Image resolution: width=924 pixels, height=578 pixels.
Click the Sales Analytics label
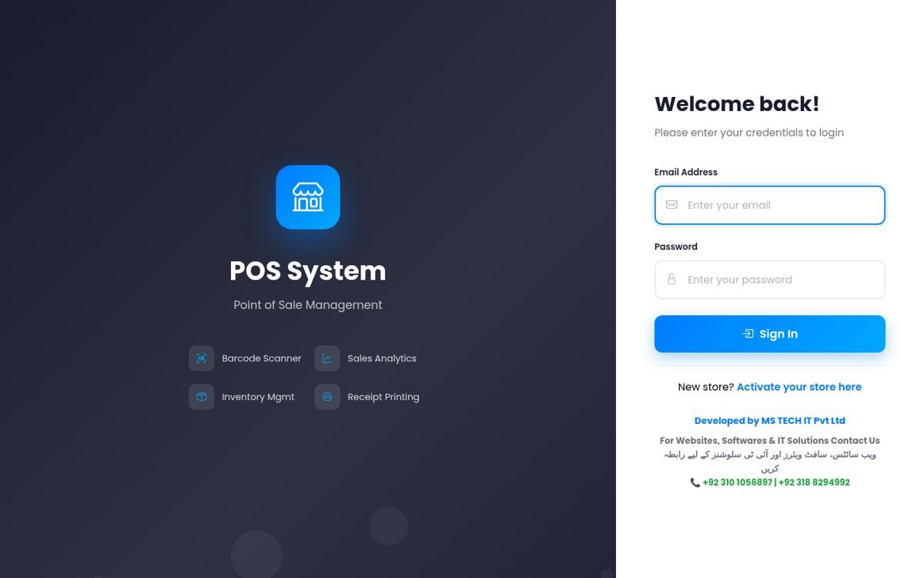click(x=382, y=358)
